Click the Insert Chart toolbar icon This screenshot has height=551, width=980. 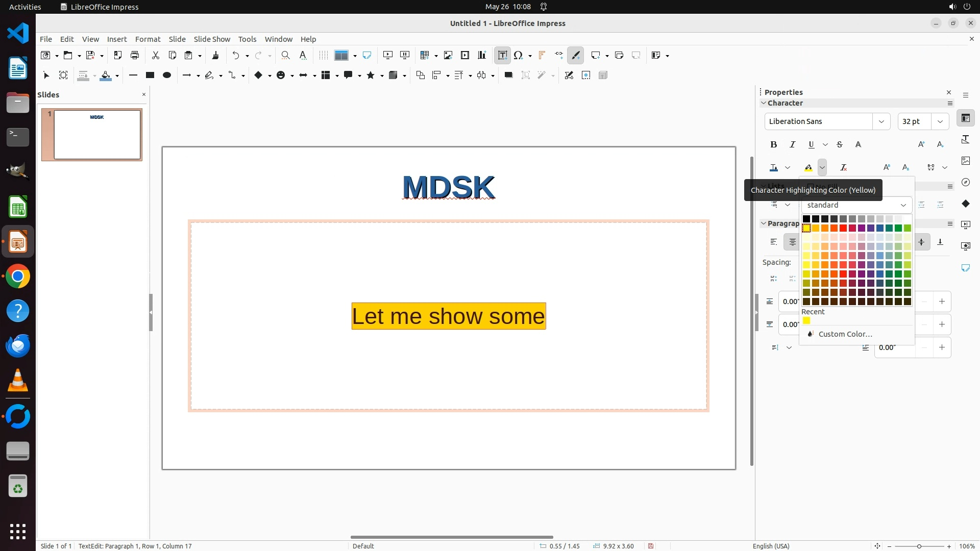482,55
